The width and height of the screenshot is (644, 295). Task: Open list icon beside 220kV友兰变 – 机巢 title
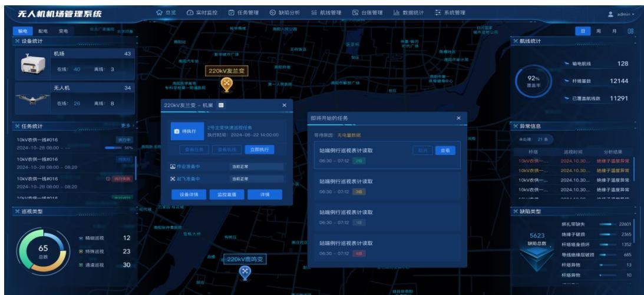221,105
